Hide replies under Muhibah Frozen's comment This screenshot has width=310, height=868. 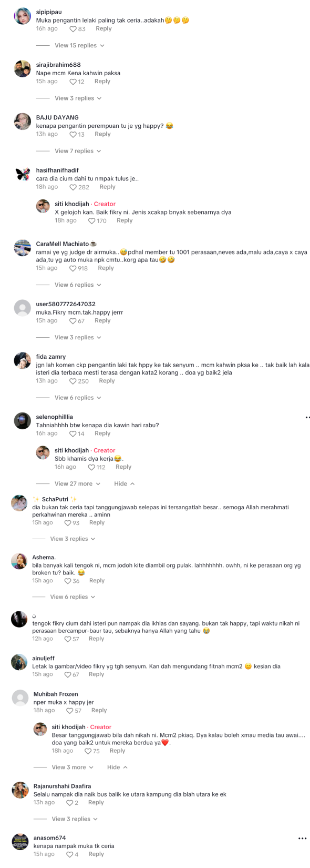tap(117, 768)
